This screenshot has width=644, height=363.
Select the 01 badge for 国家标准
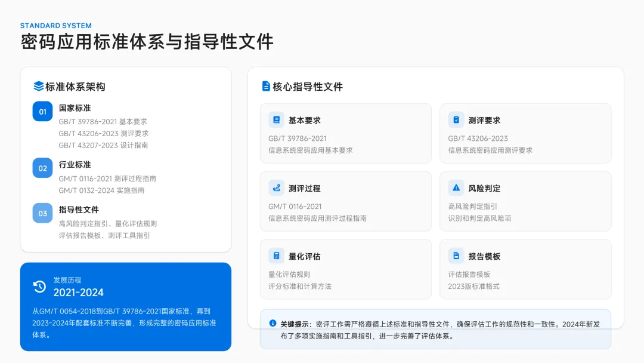click(43, 112)
